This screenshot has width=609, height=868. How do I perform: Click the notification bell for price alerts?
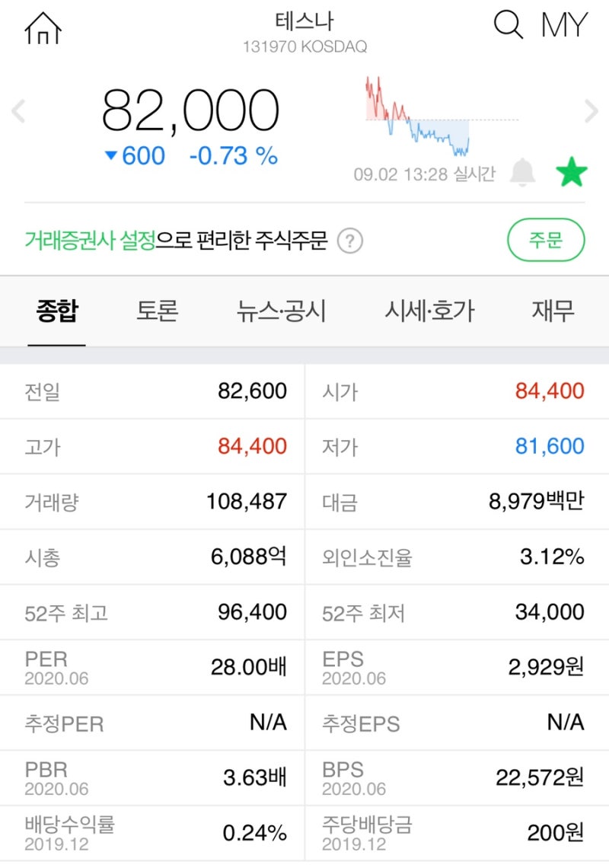[521, 172]
